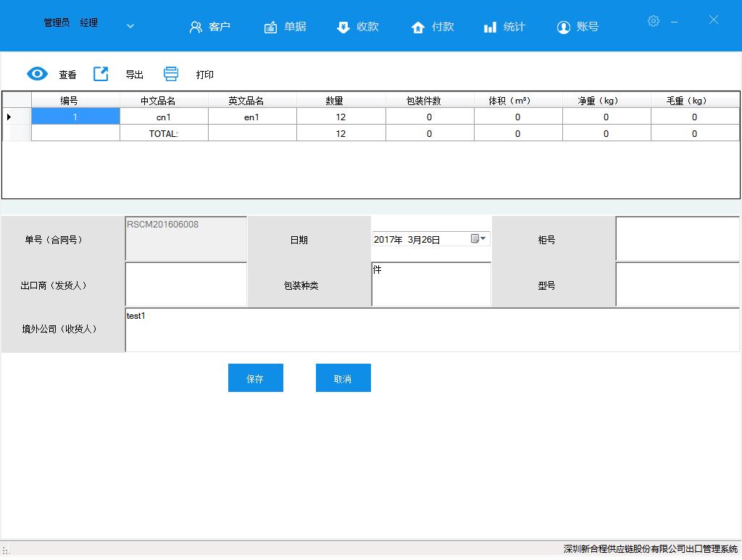Select the 统计 menu label
The image size is (742, 560).
click(514, 27)
